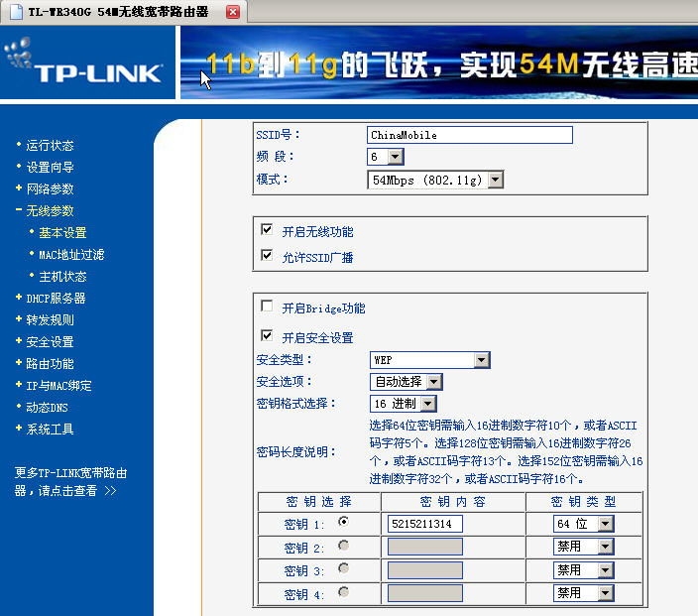Click the browser tab page icon
This screenshot has width=698, height=616.
point(16,12)
